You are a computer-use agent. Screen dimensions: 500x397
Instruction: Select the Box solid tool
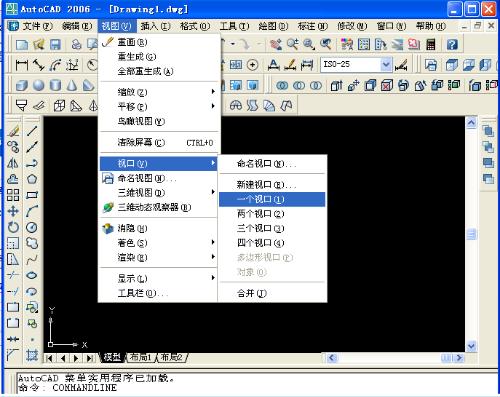tap(22, 86)
